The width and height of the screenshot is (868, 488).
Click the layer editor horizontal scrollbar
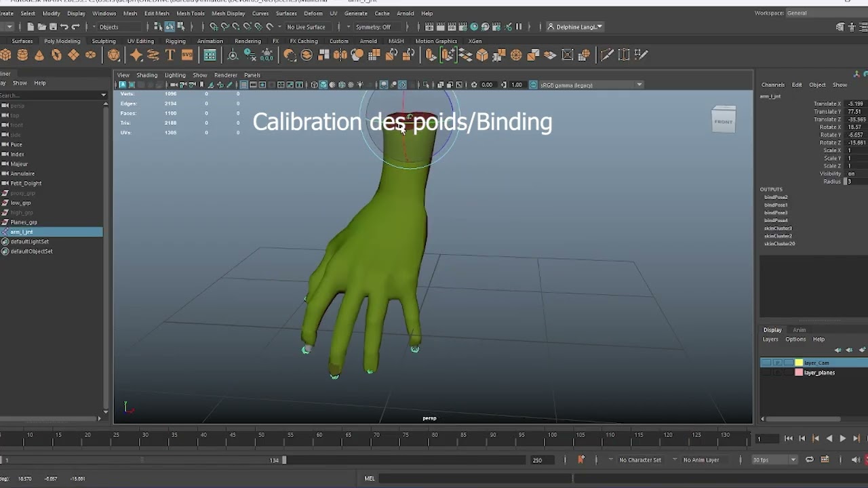pyautogui.click(x=804, y=419)
